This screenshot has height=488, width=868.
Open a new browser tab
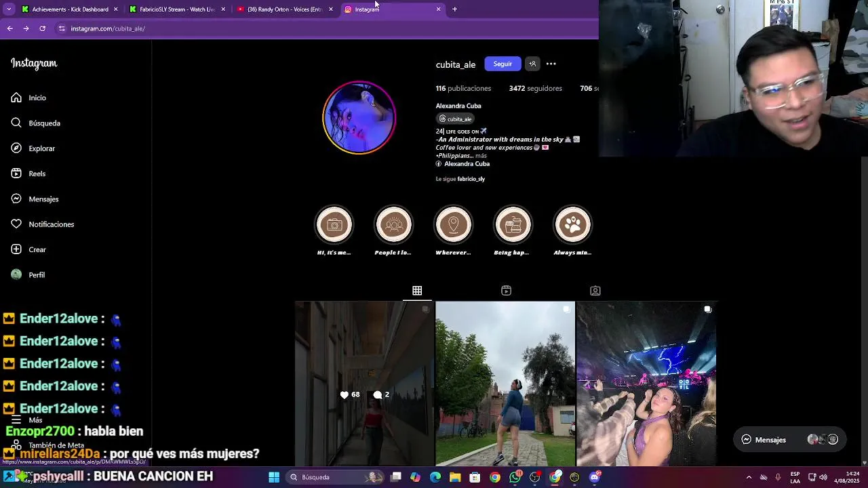click(x=454, y=9)
